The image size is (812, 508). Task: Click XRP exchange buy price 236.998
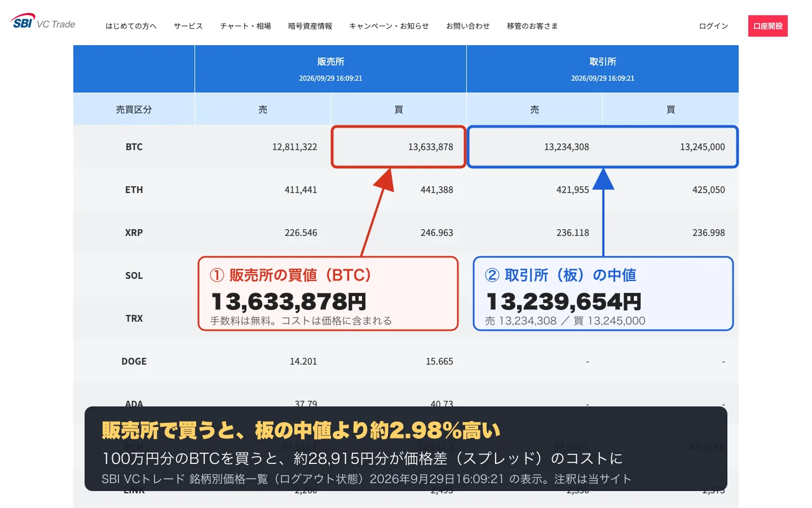(x=709, y=233)
